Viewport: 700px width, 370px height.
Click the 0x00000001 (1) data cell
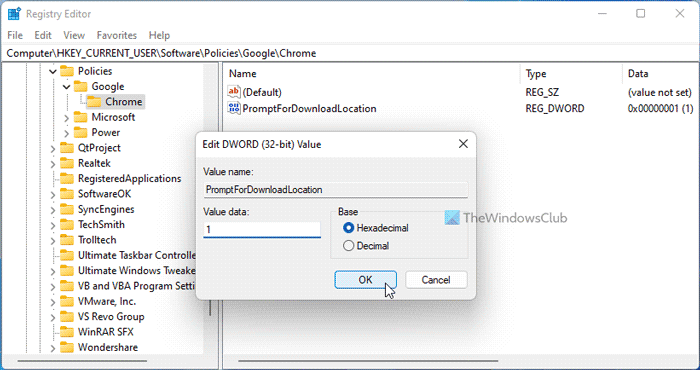(x=660, y=108)
